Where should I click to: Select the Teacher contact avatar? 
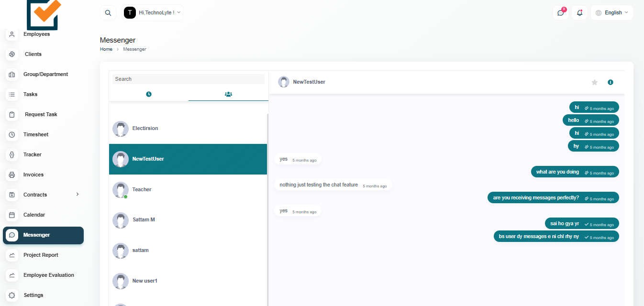tap(120, 189)
